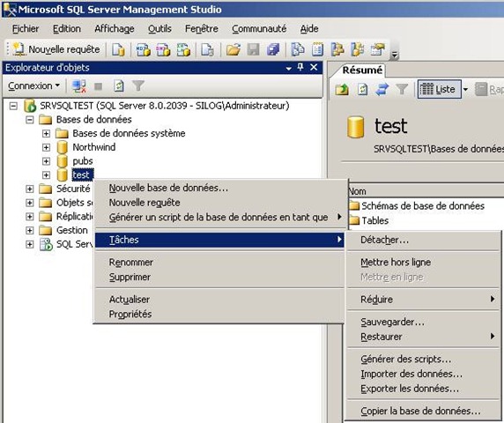Choose Sauvegarder… in the Tâches submenu
The height and width of the screenshot is (423, 504).
423,322
